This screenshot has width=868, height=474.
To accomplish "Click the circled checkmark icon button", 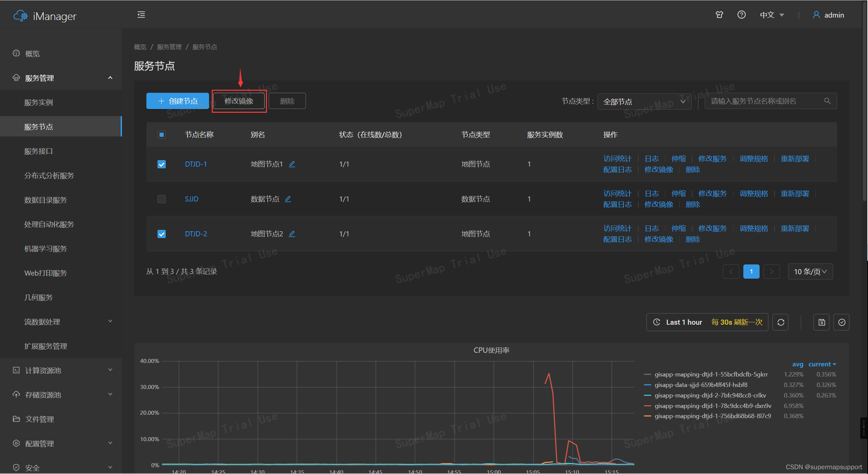I will coord(842,322).
